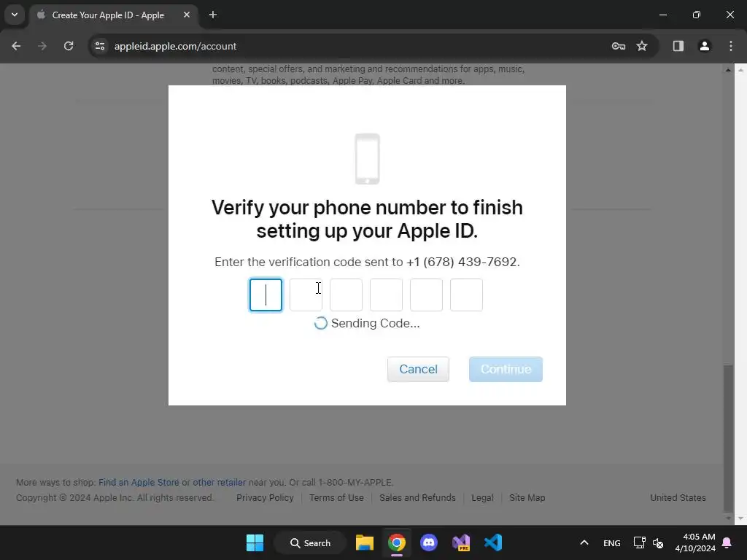The image size is (747, 560).
Task: Open the clock showing 4:05 AM
Action: (x=695, y=542)
